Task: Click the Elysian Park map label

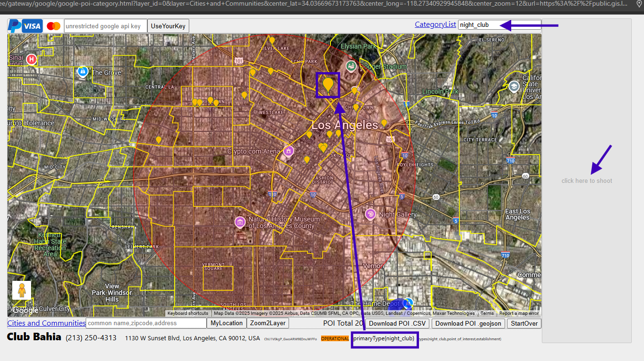Action: (x=359, y=46)
